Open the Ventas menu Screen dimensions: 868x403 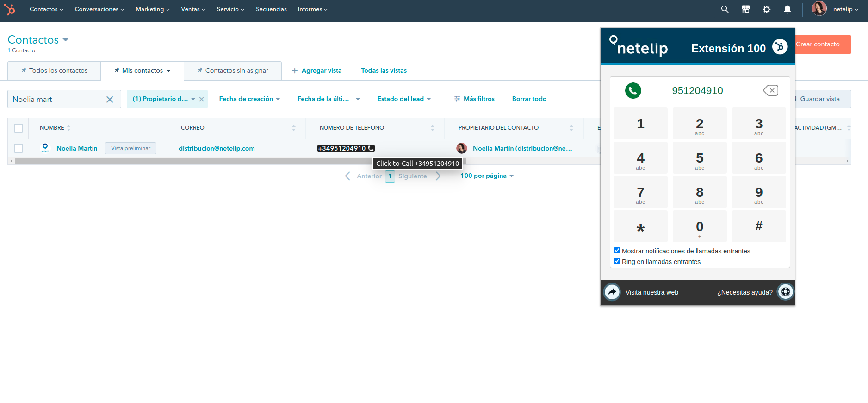pyautogui.click(x=193, y=9)
